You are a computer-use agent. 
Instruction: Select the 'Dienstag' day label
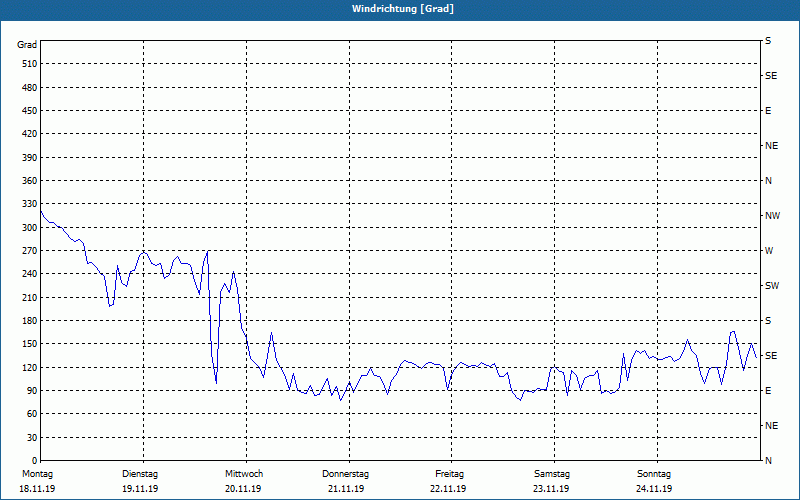coord(140,474)
